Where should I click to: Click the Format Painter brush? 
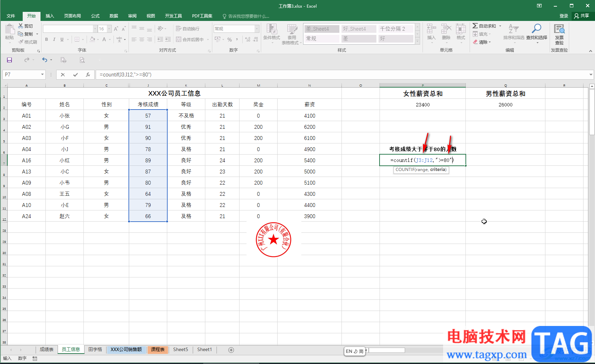21,42
